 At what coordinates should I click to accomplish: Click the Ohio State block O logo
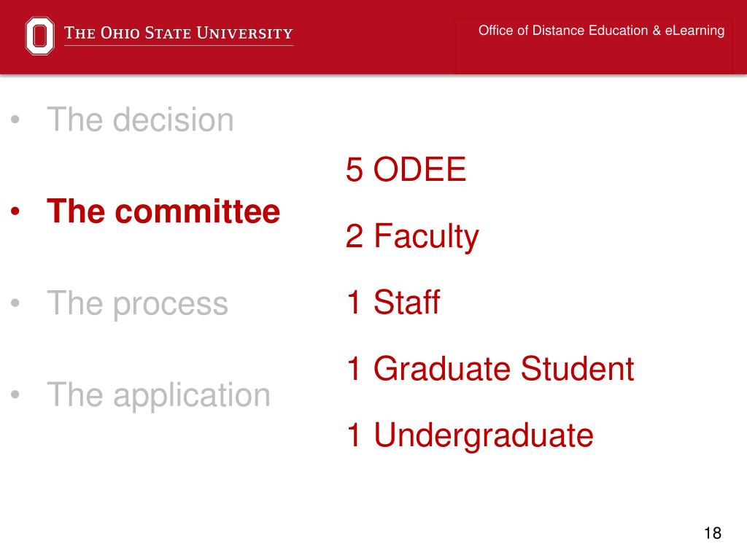pyautogui.click(x=39, y=36)
